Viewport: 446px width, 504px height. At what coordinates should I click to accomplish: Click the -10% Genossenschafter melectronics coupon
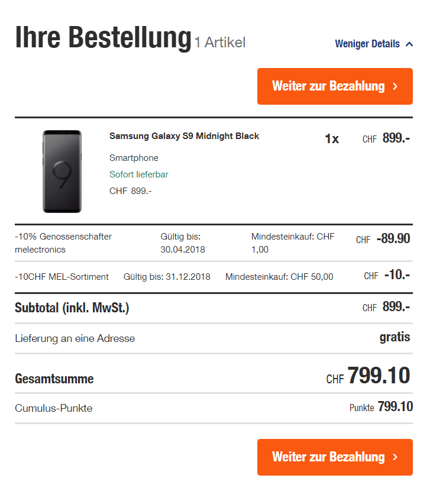click(63, 243)
